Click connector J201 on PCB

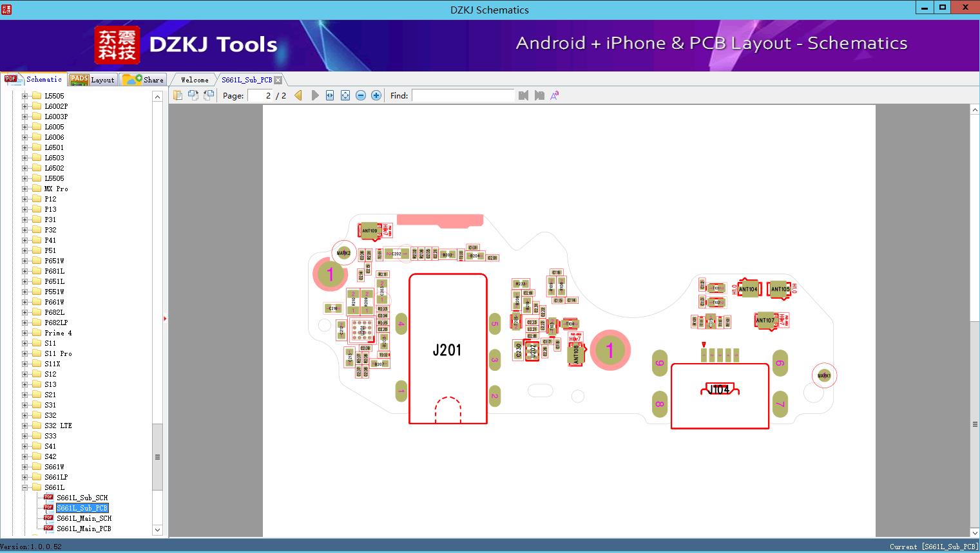coord(448,349)
